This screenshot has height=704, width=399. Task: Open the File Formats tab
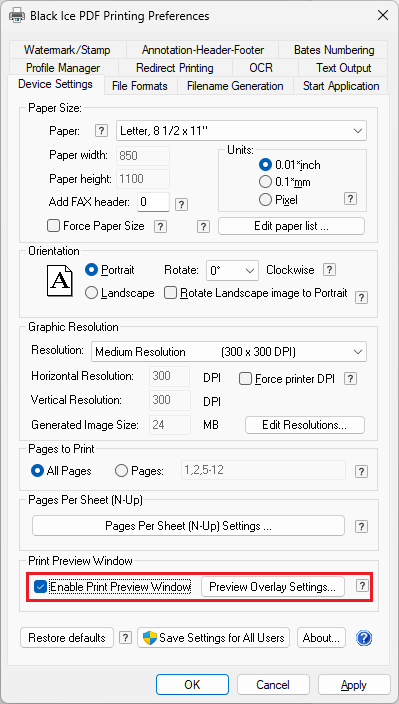pos(140,86)
